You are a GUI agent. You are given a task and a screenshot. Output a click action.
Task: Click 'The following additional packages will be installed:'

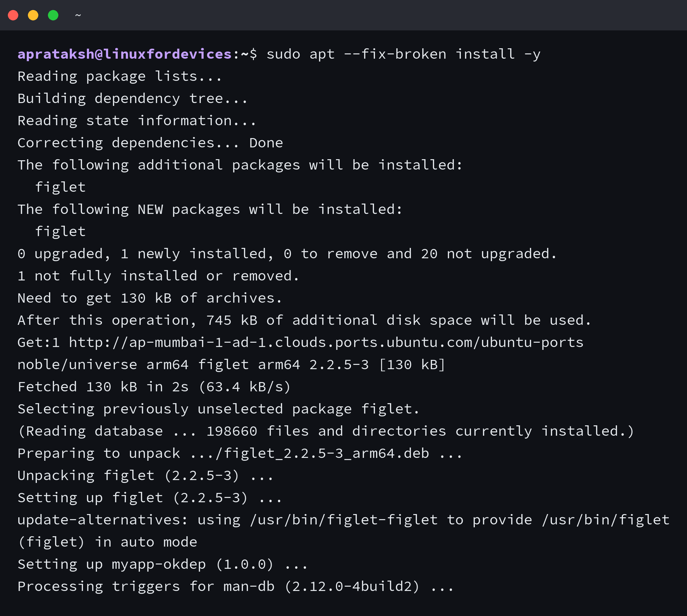click(240, 165)
